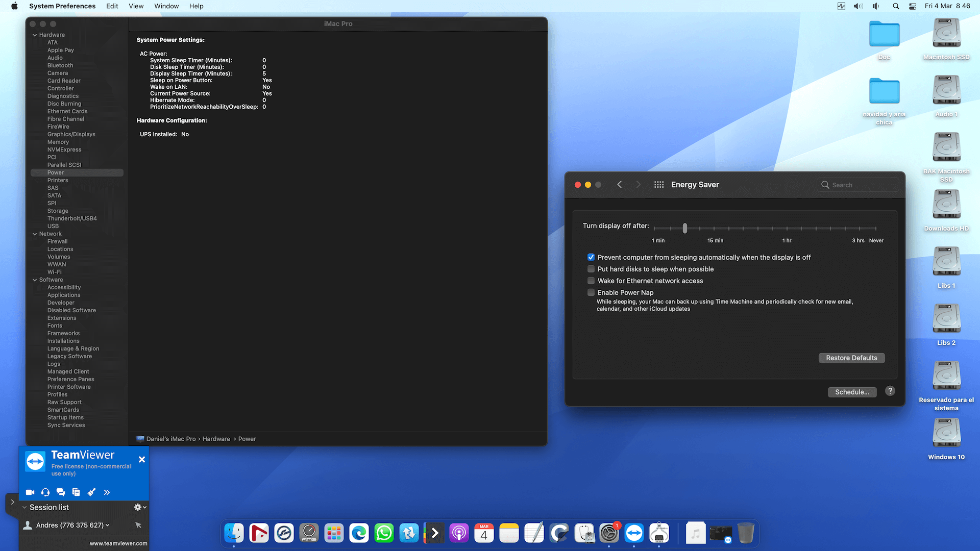The height and width of the screenshot is (551, 980).
Task: Click the Energy Saver search field
Action: [858, 185]
